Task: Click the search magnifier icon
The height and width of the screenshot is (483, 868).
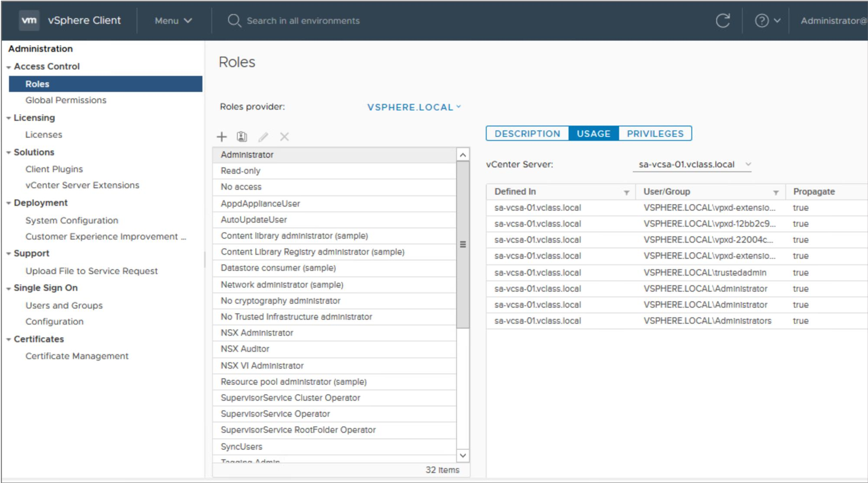Action: (x=234, y=20)
